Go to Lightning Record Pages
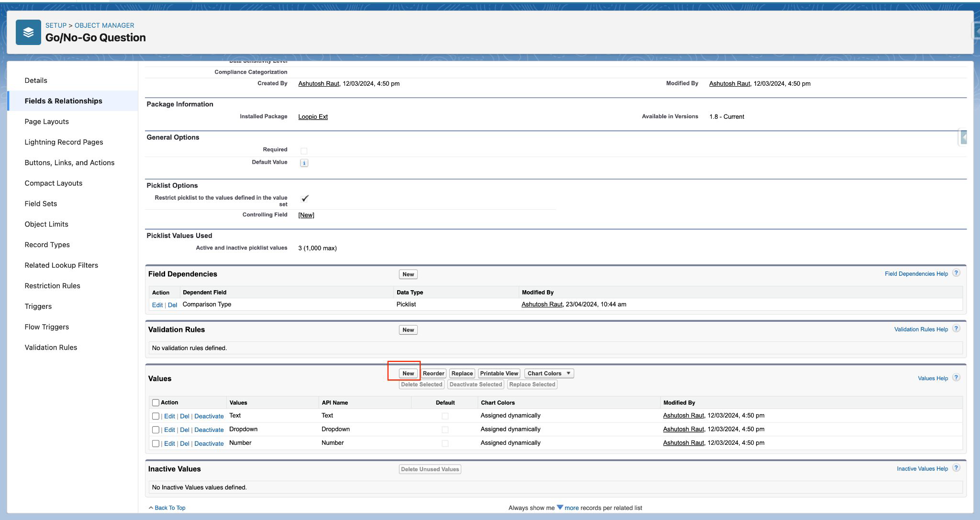 pyautogui.click(x=64, y=142)
